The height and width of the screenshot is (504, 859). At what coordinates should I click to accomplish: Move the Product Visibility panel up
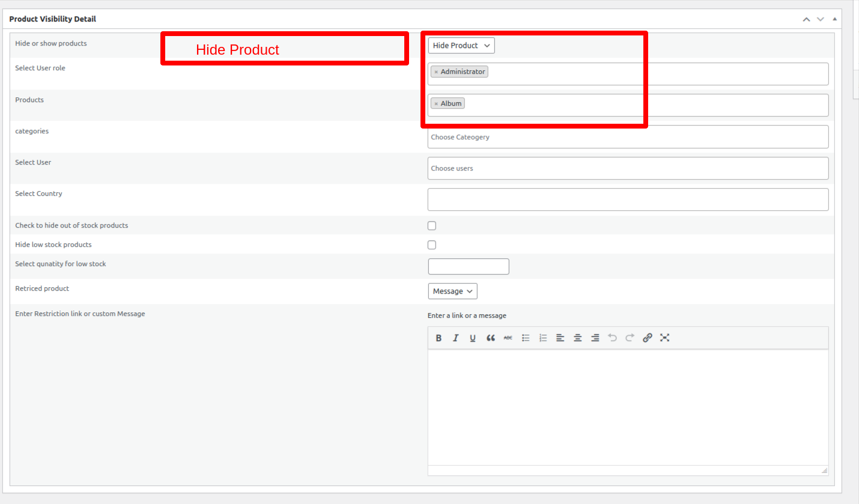tap(806, 19)
